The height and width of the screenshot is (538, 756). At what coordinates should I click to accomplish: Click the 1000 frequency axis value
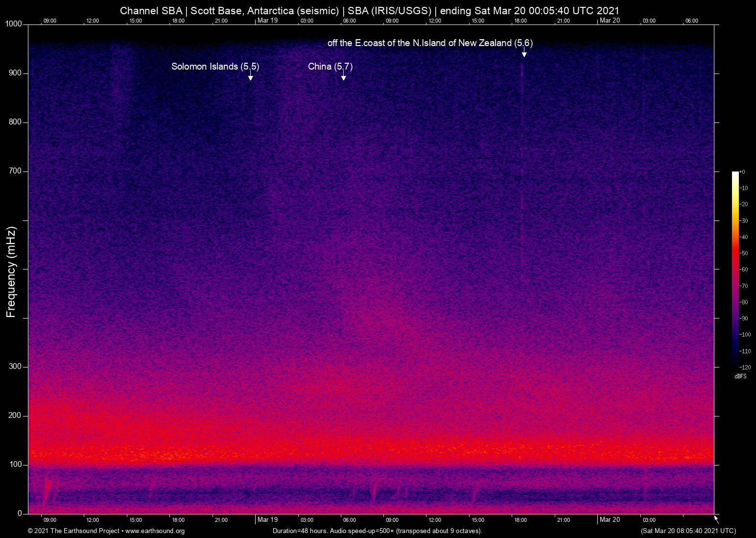(14, 24)
